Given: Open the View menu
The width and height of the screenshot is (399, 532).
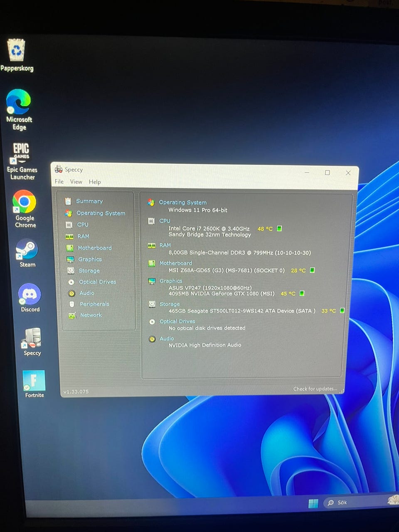Looking at the screenshot, I should [x=76, y=182].
